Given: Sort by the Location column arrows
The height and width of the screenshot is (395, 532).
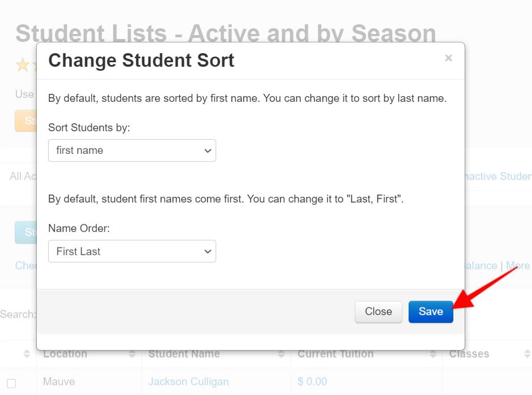Looking at the screenshot, I should pos(132,354).
